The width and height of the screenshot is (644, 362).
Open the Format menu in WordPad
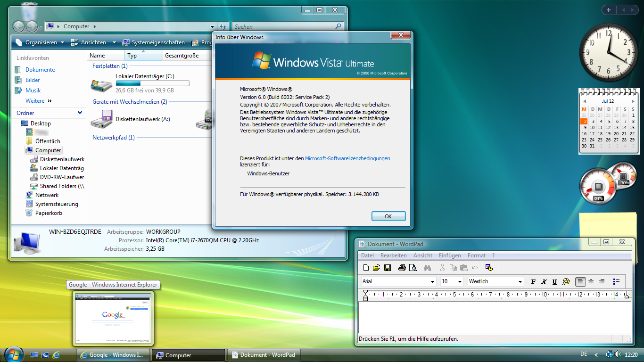(476, 255)
